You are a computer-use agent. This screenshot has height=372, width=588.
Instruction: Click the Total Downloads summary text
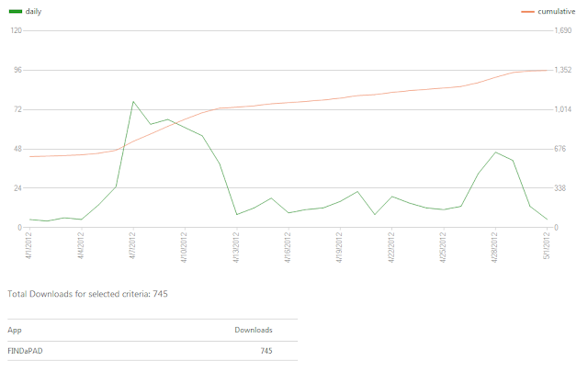tap(87, 294)
